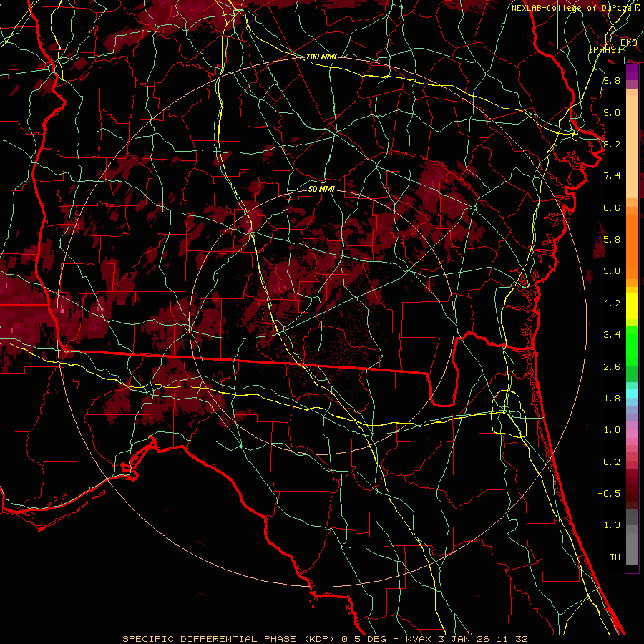Image resolution: width=644 pixels, height=644 pixels.
Task: Click the 8.2 scale value
Action: [612, 144]
